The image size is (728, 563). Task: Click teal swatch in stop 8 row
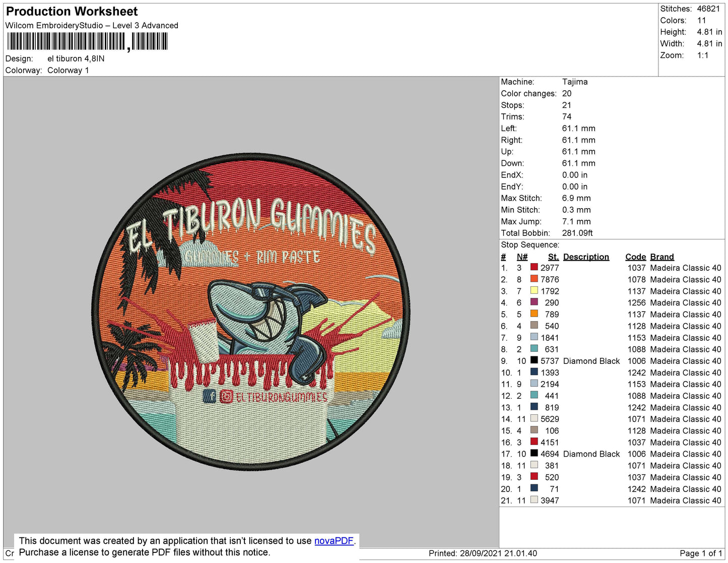[534, 348]
